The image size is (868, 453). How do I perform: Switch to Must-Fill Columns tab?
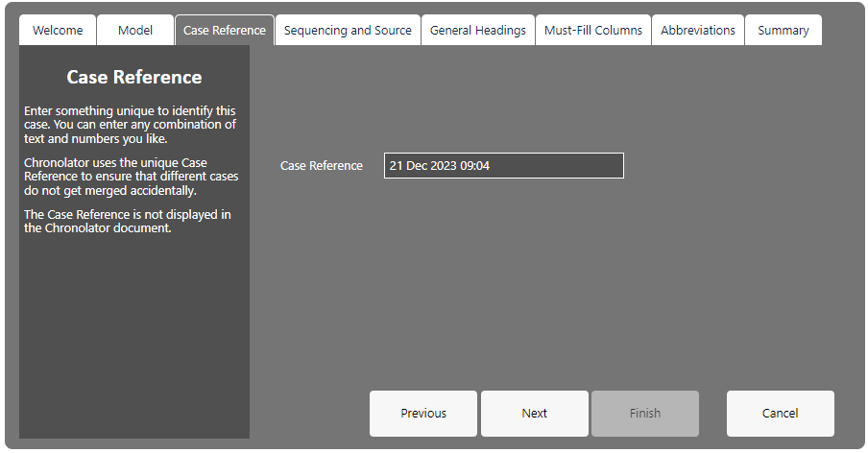[592, 30]
